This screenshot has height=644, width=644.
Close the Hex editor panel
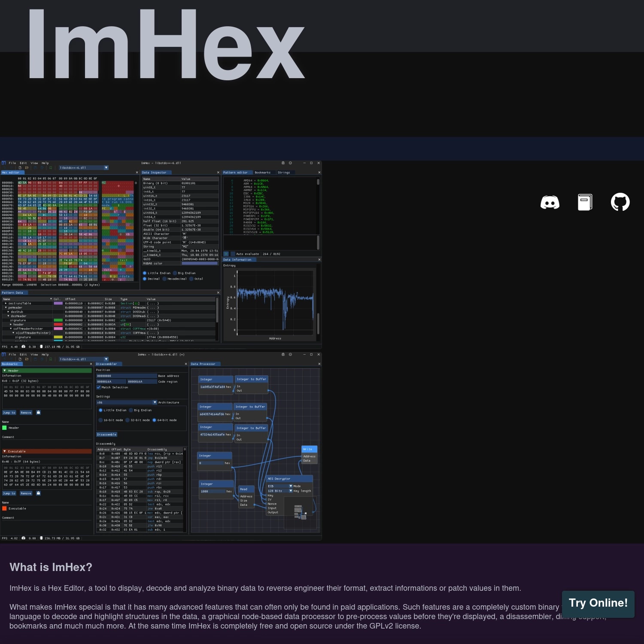point(136,173)
